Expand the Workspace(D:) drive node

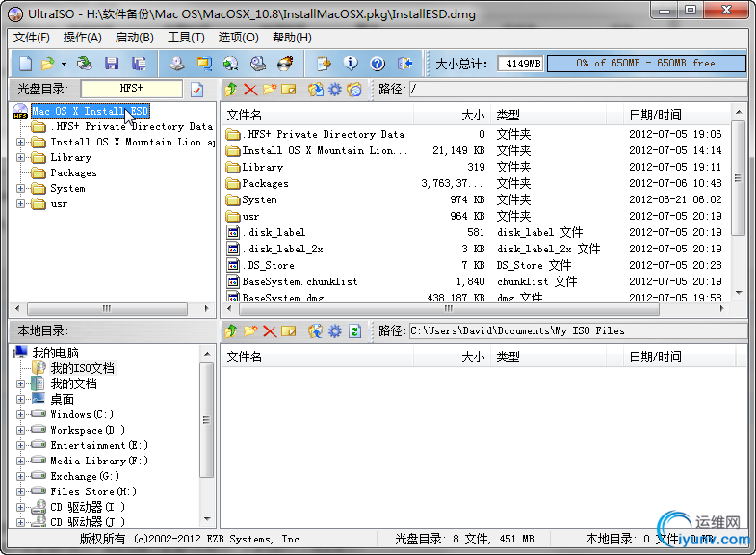point(20,430)
